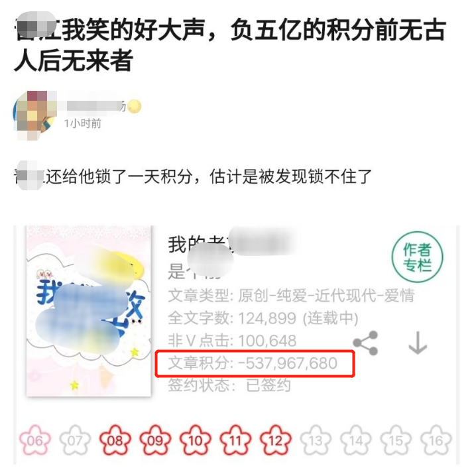This screenshot has height=476, width=470.
Task: Select chapter flower 12
Action: 275,440
